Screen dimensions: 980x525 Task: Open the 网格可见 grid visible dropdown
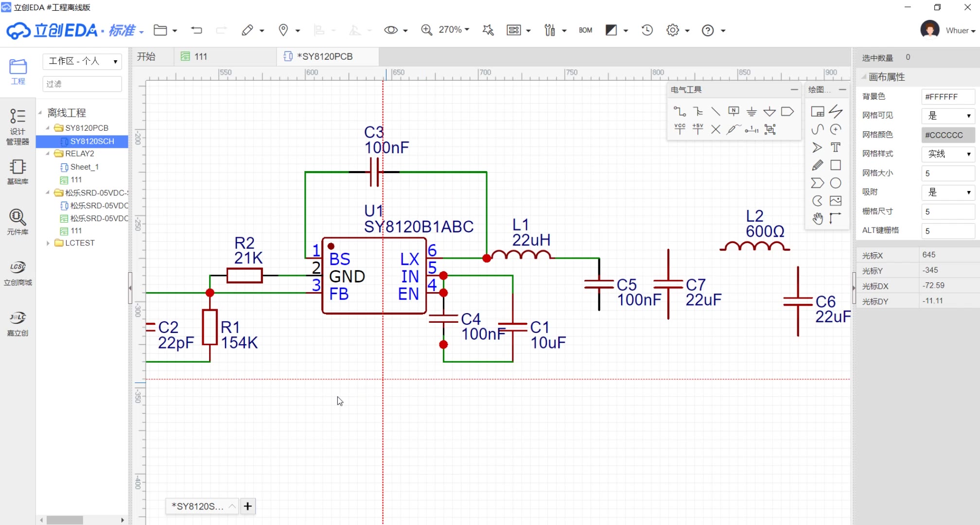point(948,116)
